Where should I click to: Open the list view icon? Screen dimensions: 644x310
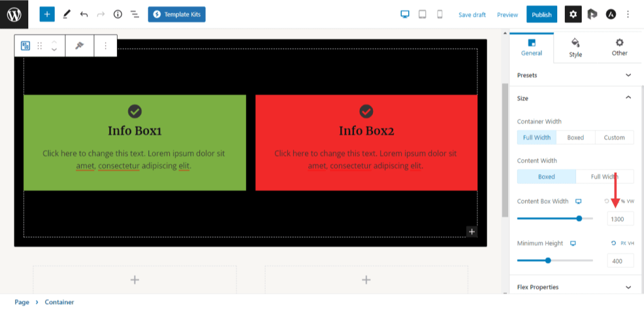[x=135, y=14]
